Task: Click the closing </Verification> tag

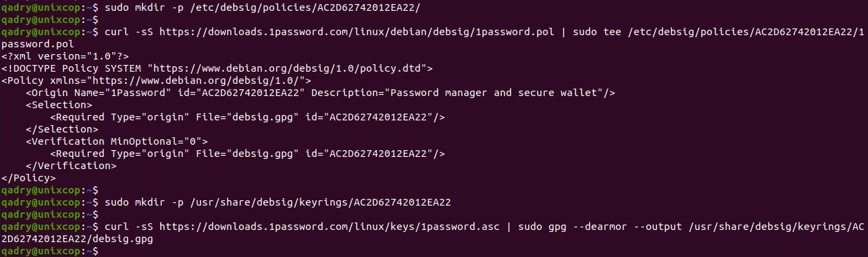Action: (71, 166)
